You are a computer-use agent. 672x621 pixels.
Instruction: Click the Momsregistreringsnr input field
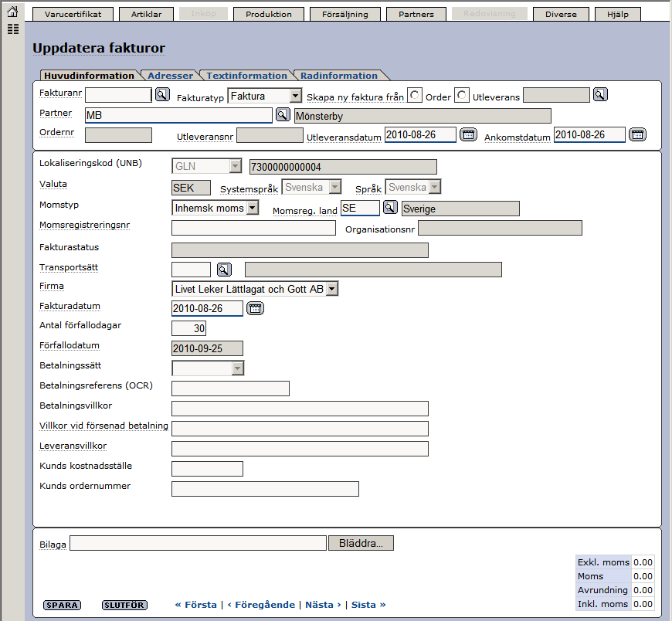(253, 228)
